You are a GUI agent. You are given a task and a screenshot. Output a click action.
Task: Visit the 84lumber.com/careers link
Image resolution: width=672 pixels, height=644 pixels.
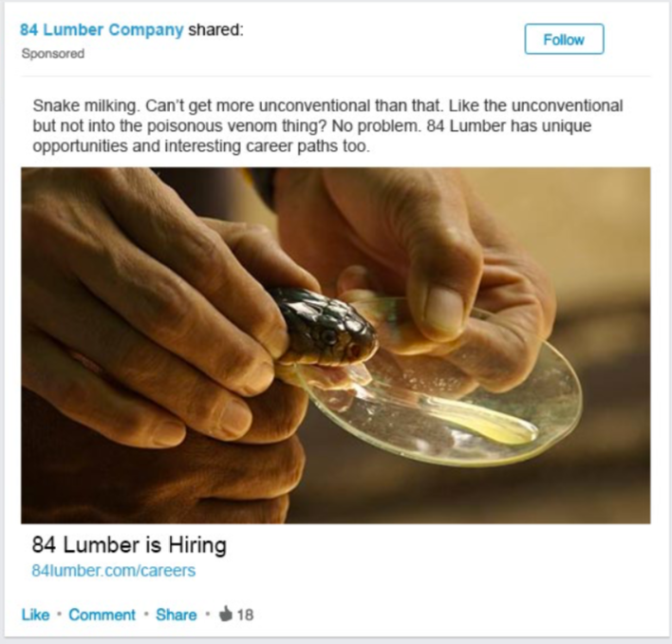click(x=114, y=571)
